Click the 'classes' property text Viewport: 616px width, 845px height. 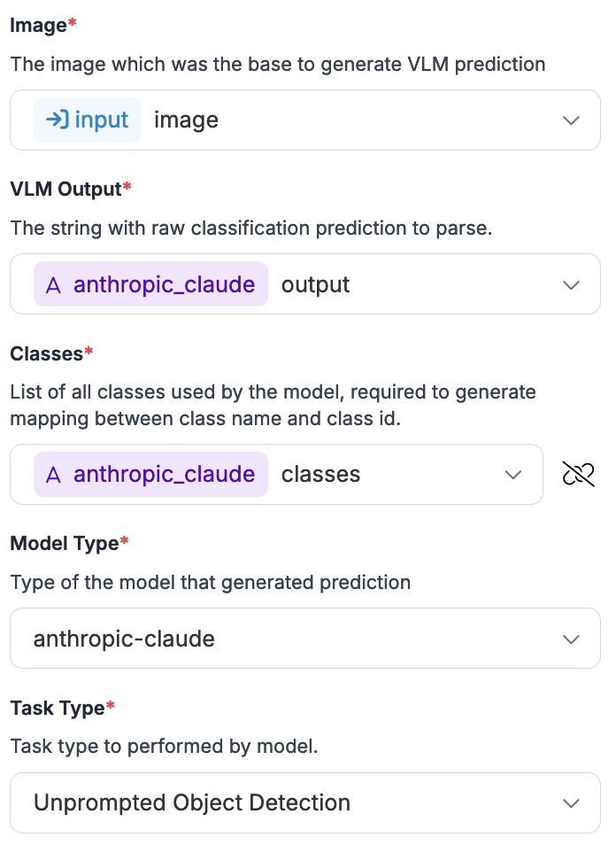(320, 474)
